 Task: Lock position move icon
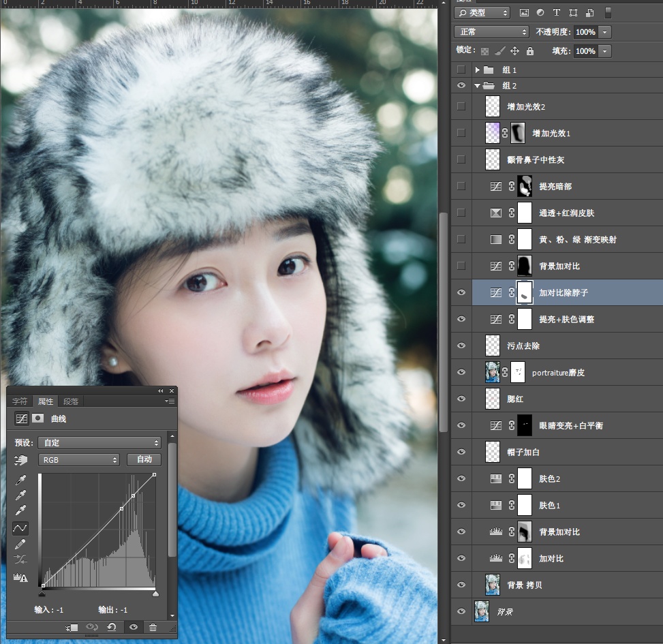click(514, 51)
